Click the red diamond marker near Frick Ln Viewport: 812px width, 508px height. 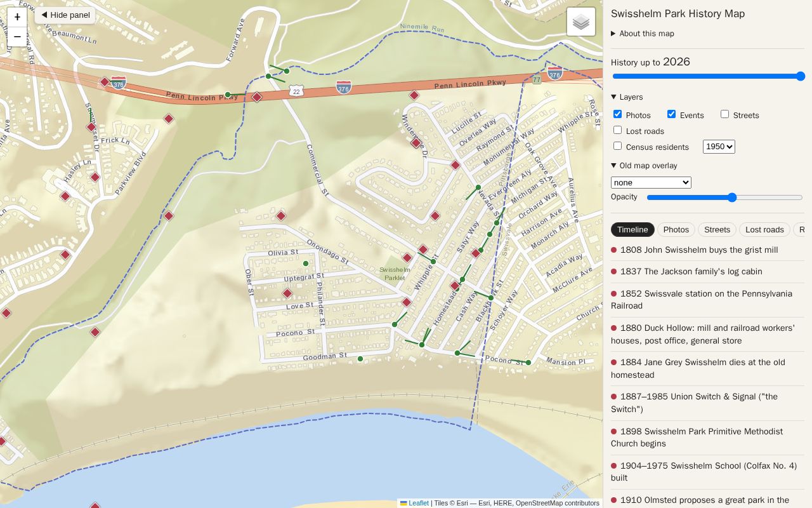click(91, 127)
